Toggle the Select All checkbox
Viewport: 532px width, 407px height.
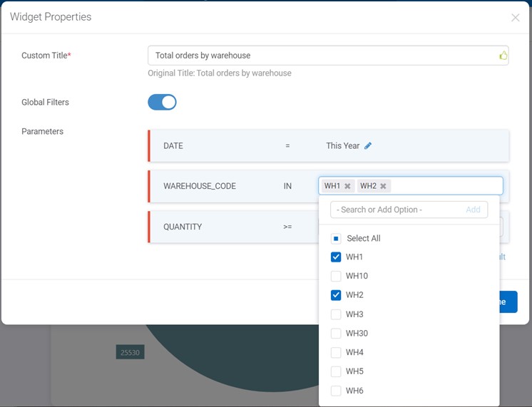pyautogui.click(x=336, y=239)
